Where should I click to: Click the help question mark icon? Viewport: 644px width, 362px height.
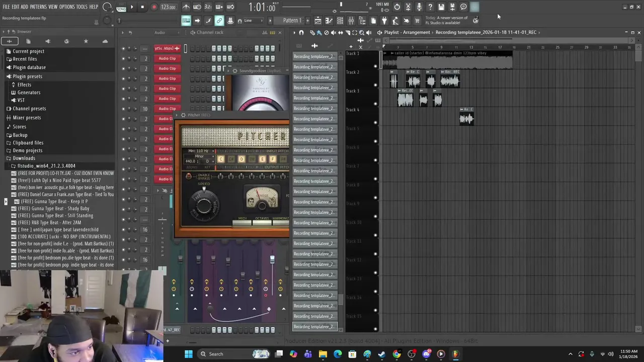tap(430, 7)
